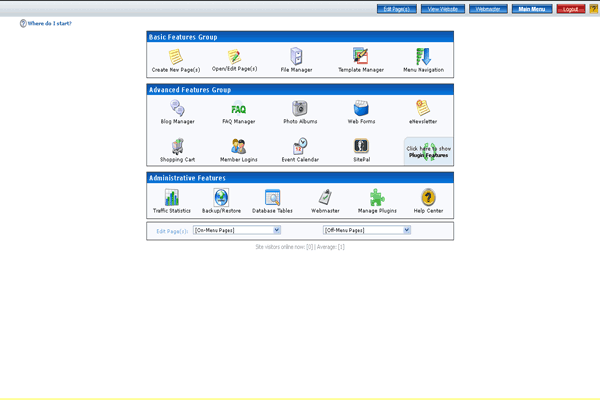Go to Photo Albums

(x=299, y=109)
